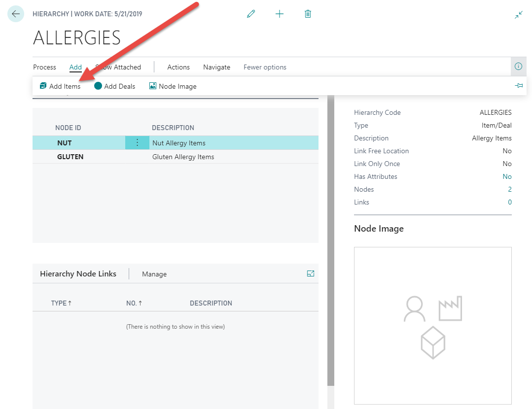Click the trash delete icon

(308, 14)
